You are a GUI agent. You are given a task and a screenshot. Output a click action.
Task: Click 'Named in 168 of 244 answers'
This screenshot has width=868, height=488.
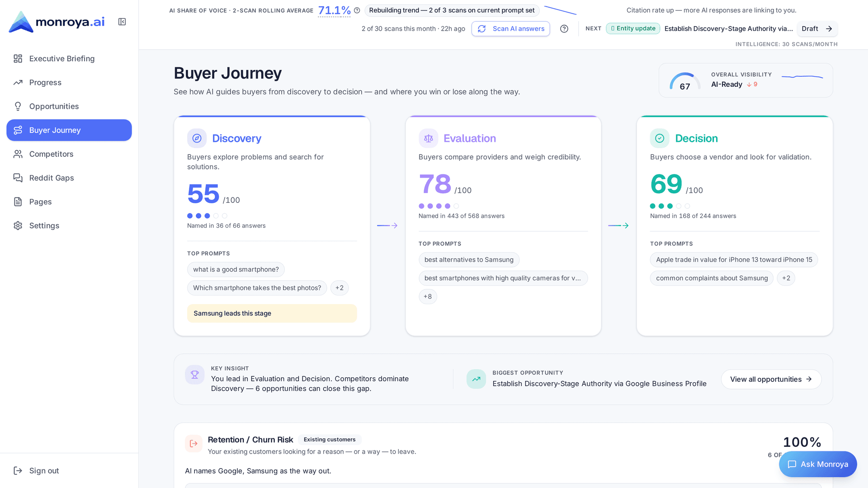point(693,216)
